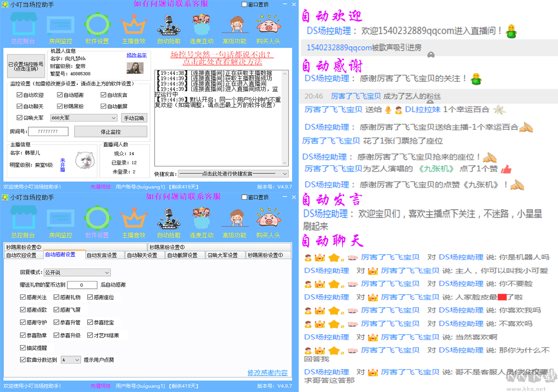
Task: Open 主播音效 crown icon in upper window
Action: pos(134,28)
